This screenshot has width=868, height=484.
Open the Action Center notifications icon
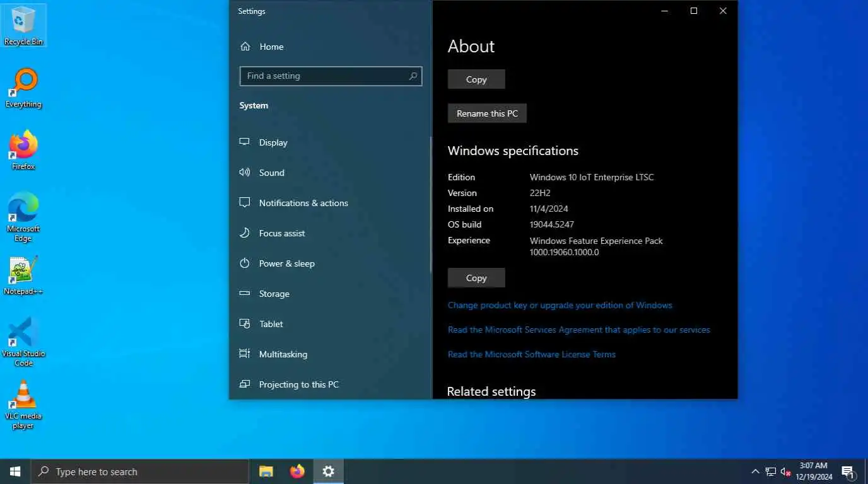pos(848,471)
